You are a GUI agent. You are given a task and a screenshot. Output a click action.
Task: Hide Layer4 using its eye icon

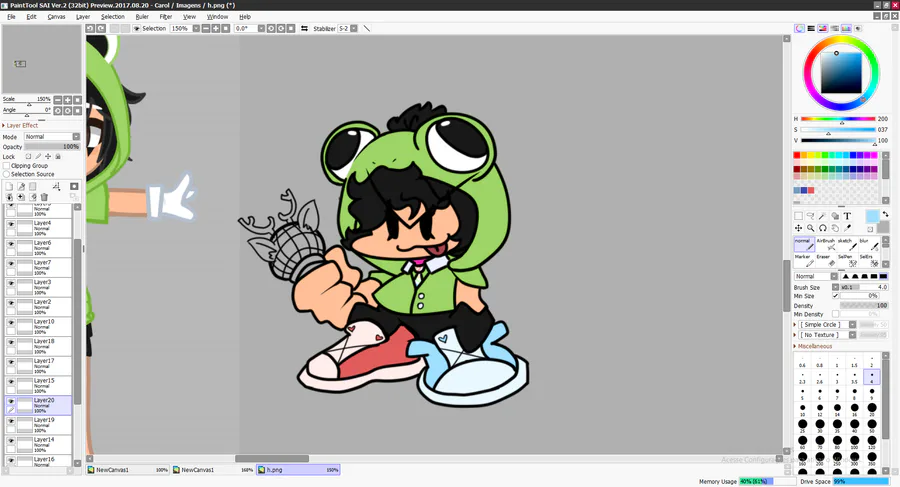pos(11,224)
